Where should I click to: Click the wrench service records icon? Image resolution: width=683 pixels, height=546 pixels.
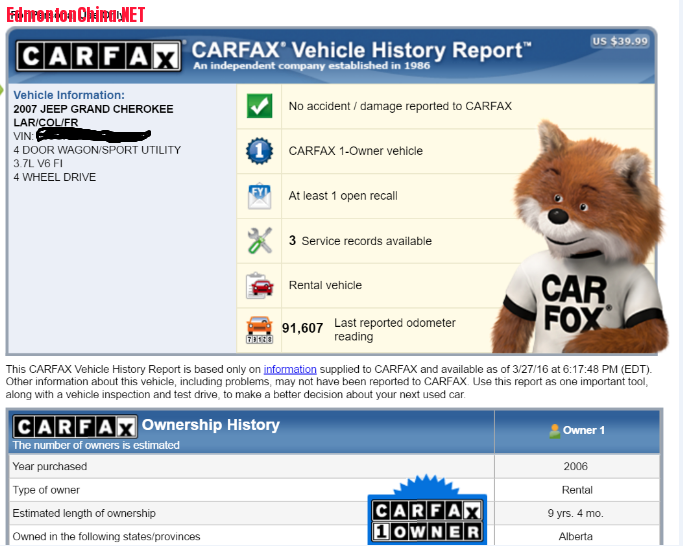pos(259,240)
